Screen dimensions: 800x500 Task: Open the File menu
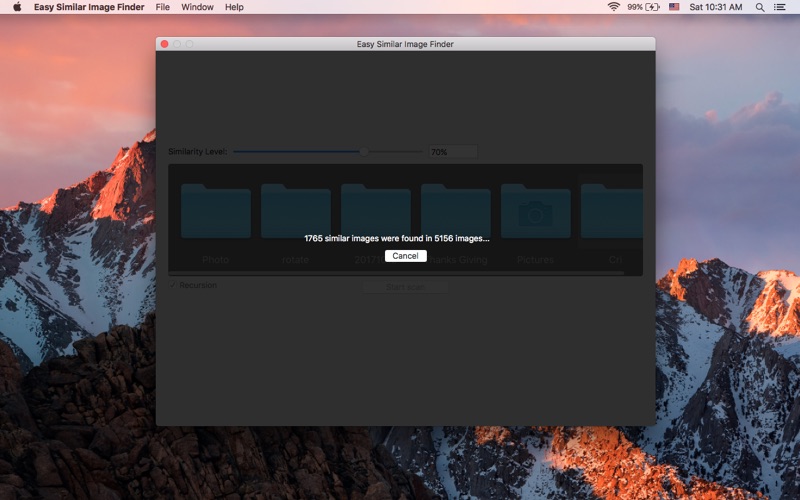[x=163, y=7]
